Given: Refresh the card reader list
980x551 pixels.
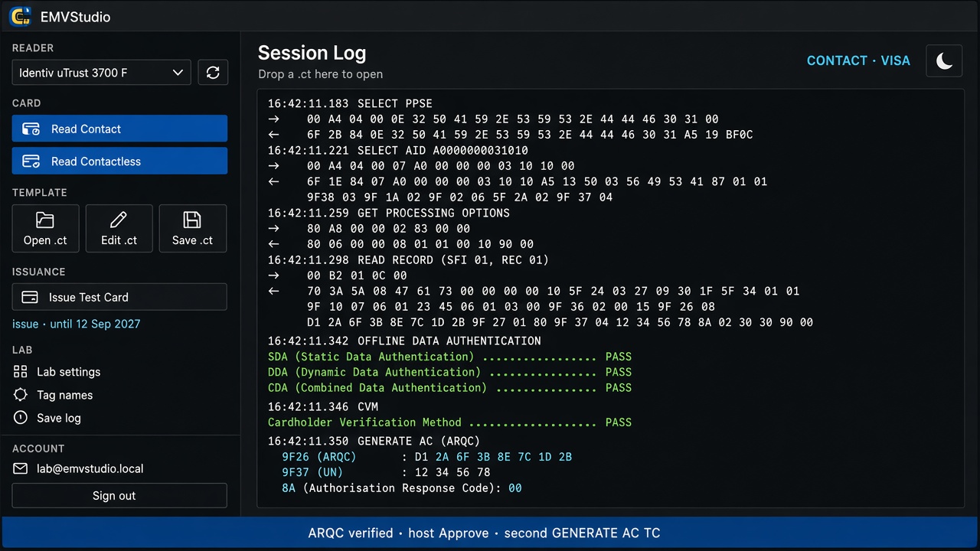Looking at the screenshot, I should click(213, 73).
